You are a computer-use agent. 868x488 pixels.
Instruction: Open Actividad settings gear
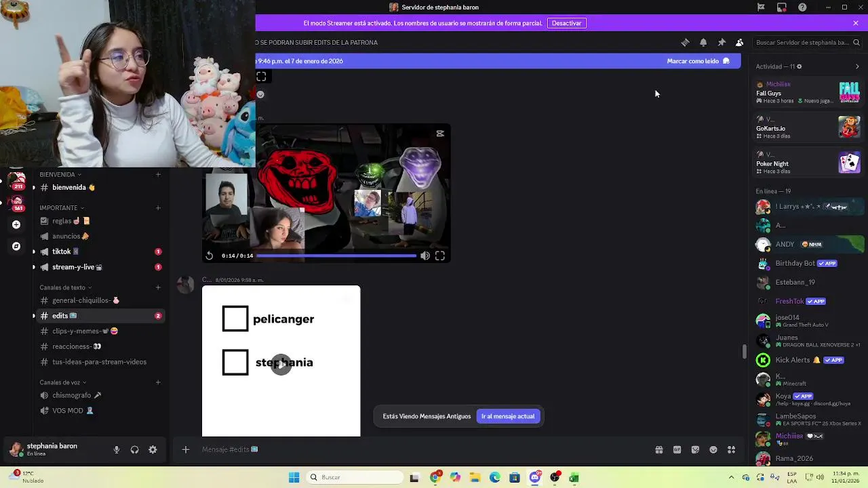(x=799, y=66)
